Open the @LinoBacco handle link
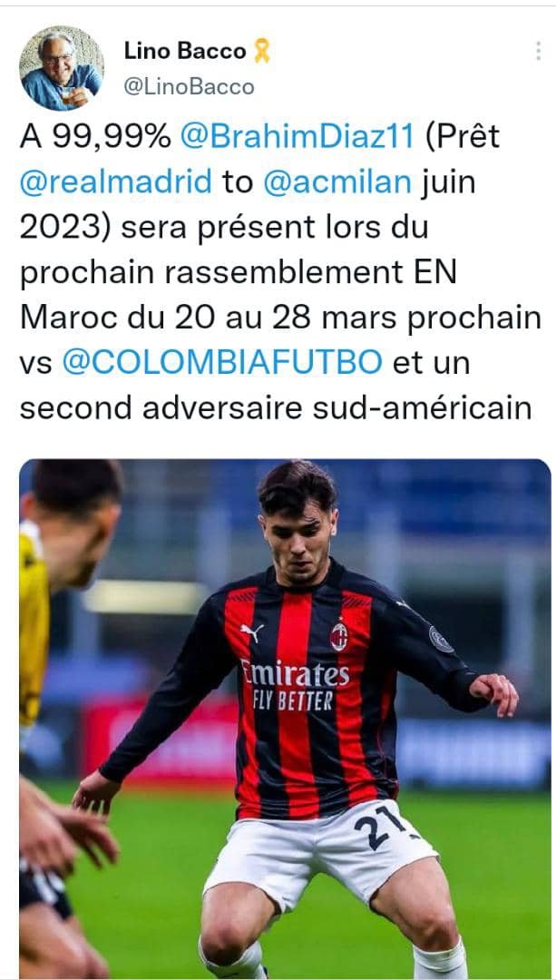This screenshot has height=980, width=556. tap(190, 87)
